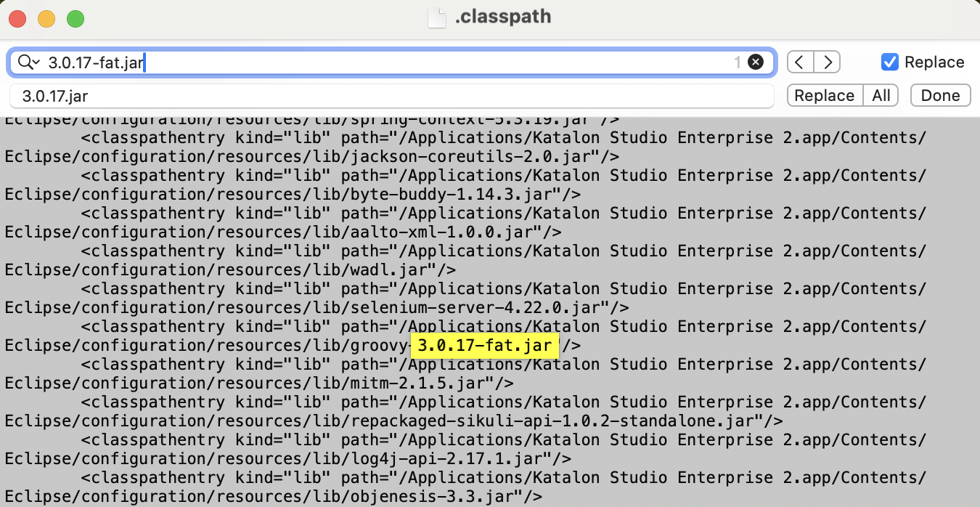Zoom the window using the green button

pyautogui.click(x=75, y=19)
